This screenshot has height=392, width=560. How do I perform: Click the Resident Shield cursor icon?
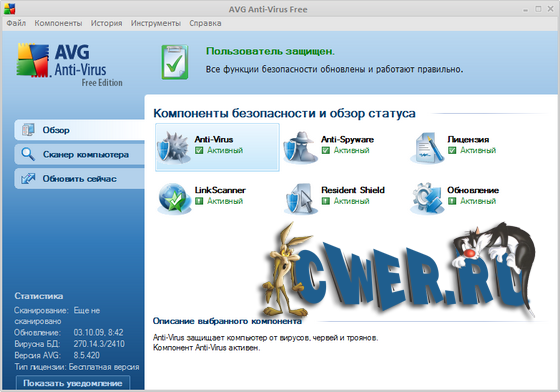point(301,198)
